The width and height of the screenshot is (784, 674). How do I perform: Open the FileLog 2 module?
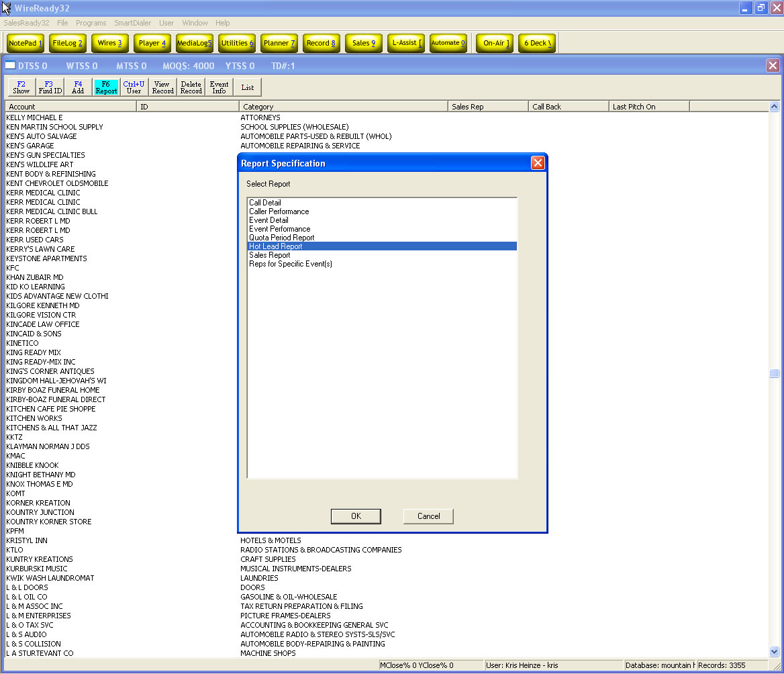tap(68, 43)
